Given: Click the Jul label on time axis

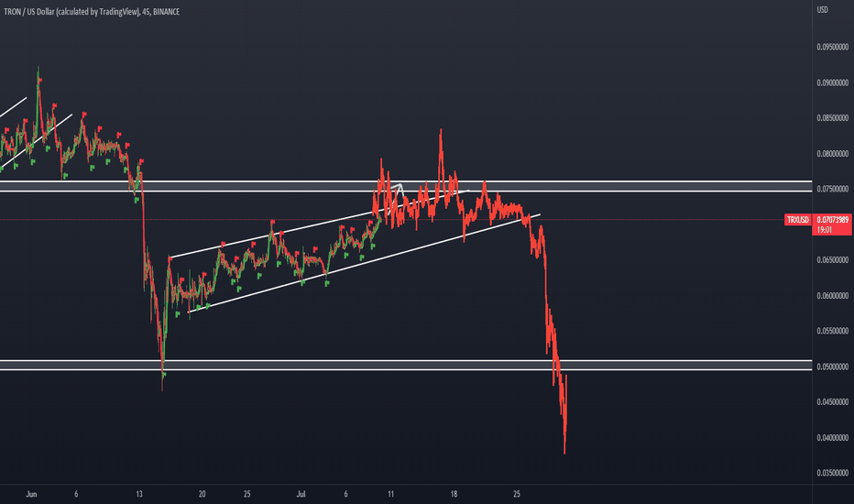Looking at the screenshot, I should tap(301, 494).
